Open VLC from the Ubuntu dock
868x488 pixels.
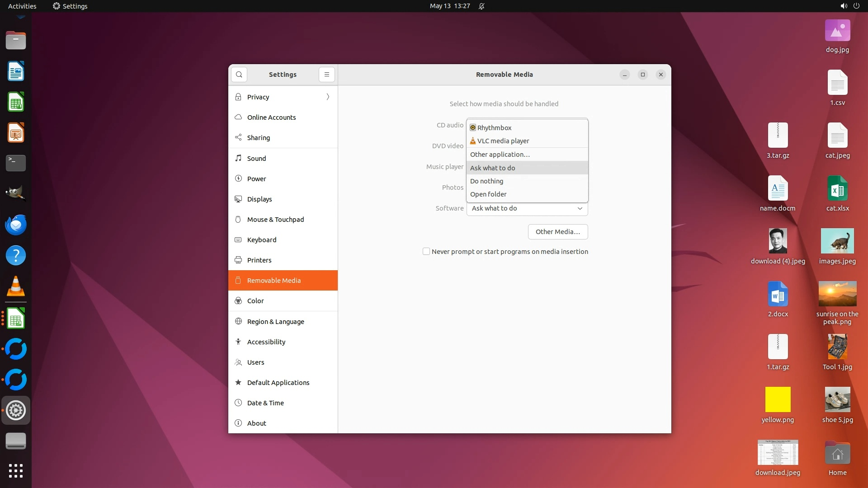16,286
